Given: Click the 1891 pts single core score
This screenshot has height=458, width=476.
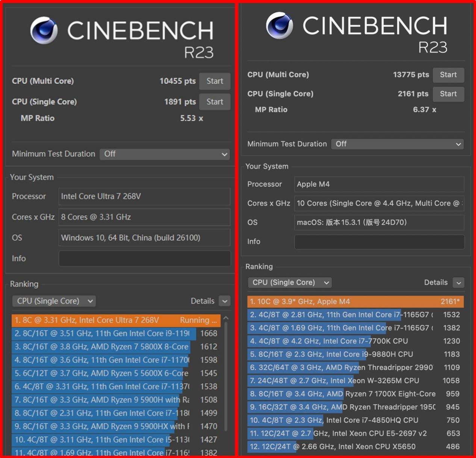Looking at the screenshot, I should [180, 102].
